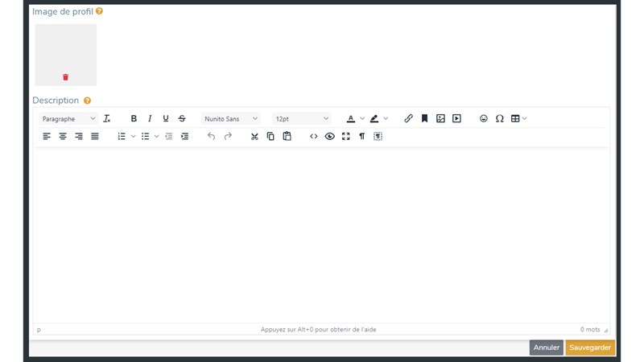
Task: Undo the last action
Action: tap(211, 136)
